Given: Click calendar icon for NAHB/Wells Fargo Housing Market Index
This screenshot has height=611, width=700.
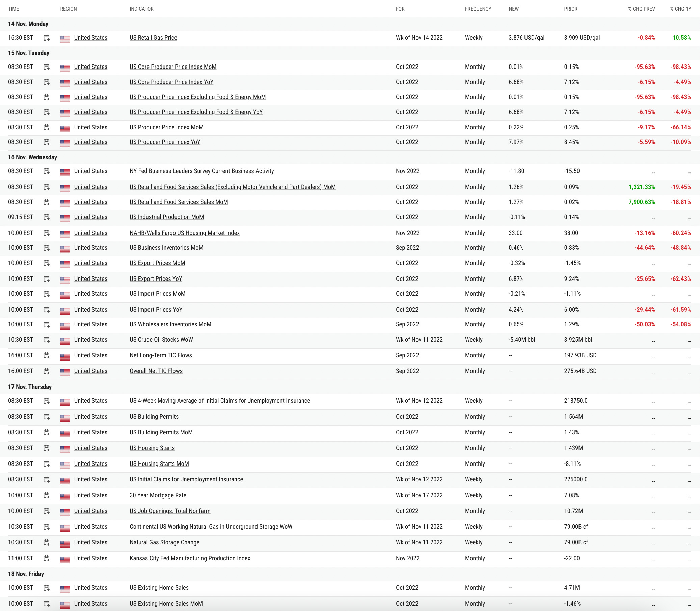Looking at the screenshot, I should coord(47,233).
